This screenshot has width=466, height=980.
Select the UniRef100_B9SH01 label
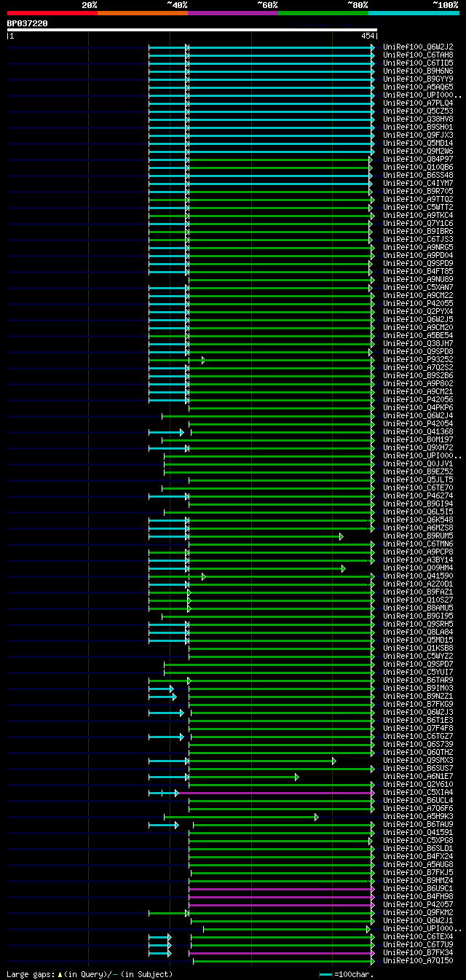click(418, 127)
